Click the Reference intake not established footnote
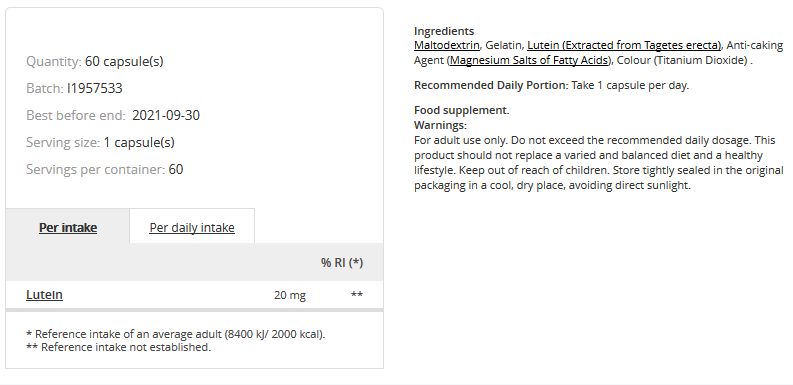Image resolution: width=793 pixels, height=385 pixels. click(118, 347)
